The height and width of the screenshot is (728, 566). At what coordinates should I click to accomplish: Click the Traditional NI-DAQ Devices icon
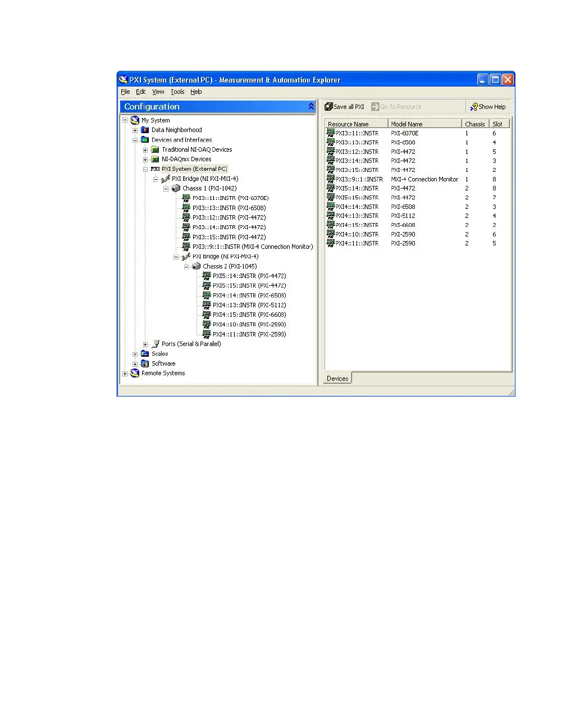pyautogui.click(x=156, y=149)
